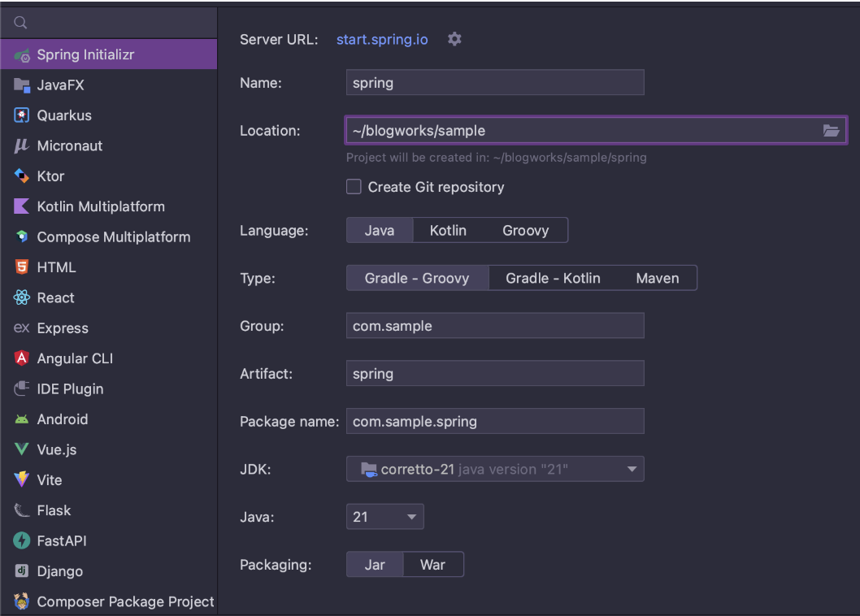This screenshot has width=860, height=616.
Task: Click the Express ex icon
Action: (x=21, y=328)
